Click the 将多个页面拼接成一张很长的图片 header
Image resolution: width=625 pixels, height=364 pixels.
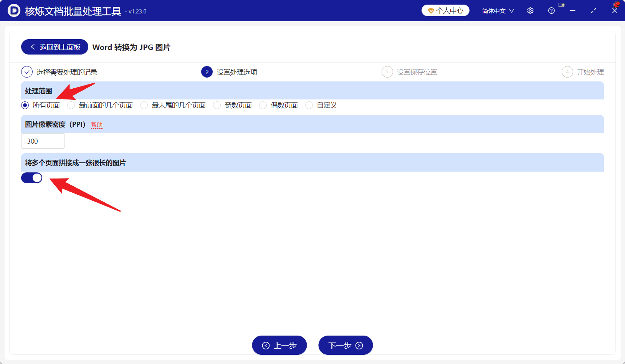(x=312, y=162)
